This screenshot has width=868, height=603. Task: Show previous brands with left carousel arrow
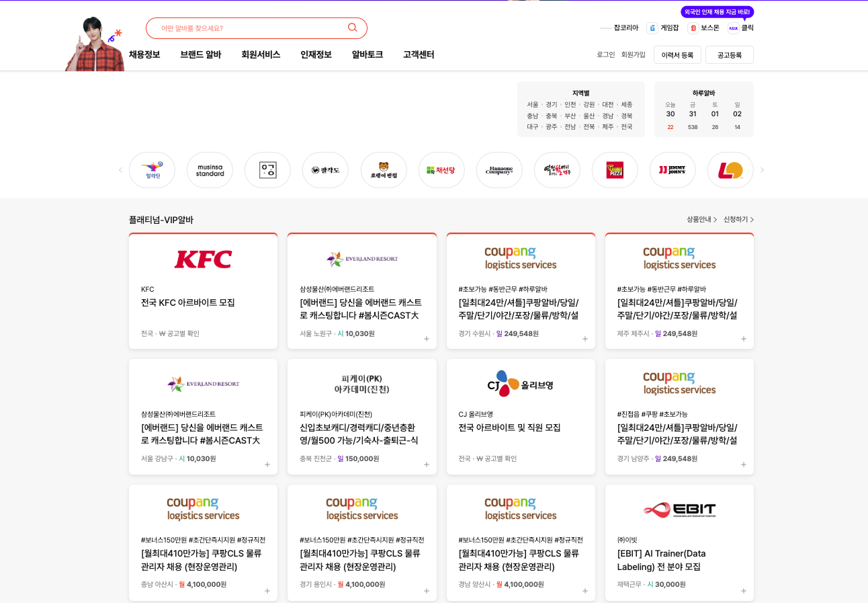(121, 170)
